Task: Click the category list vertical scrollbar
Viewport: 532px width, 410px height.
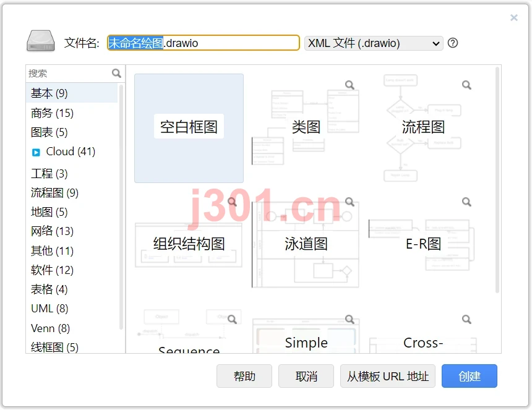Action: (121, 207)
